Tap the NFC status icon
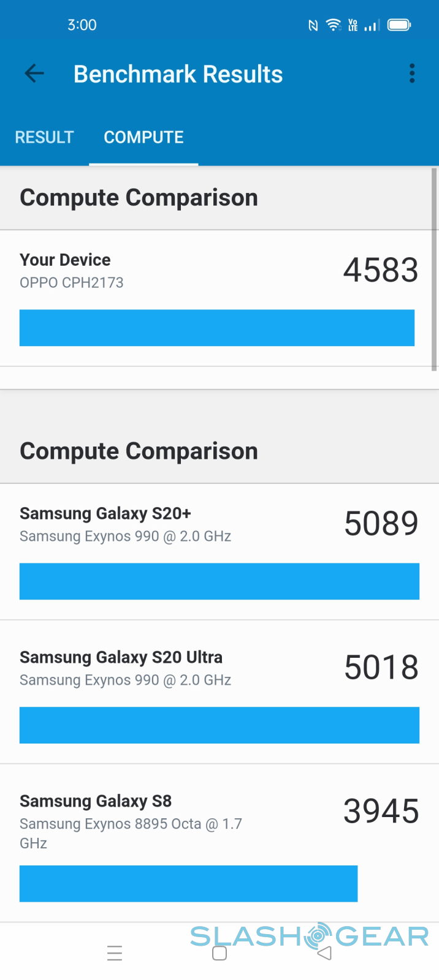The height and width of the screenshot is (980, 439). pyautogui.click(x=313, y=25)
